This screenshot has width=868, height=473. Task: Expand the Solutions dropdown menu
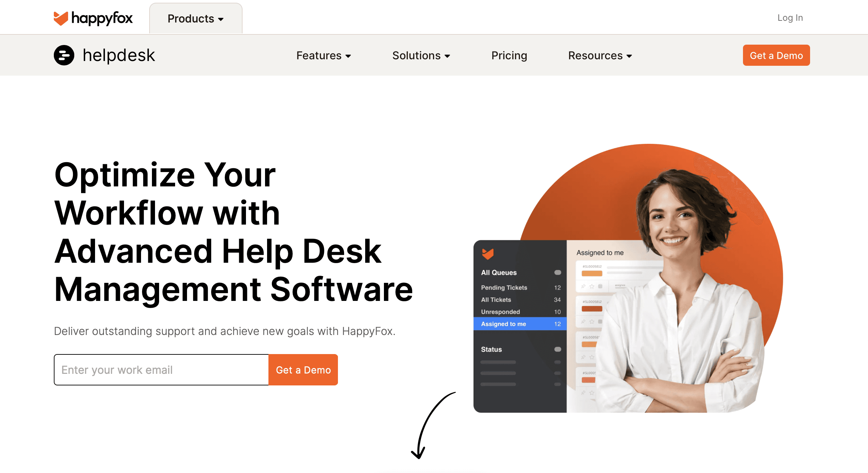pyautogui.click(x=420, y=55)
